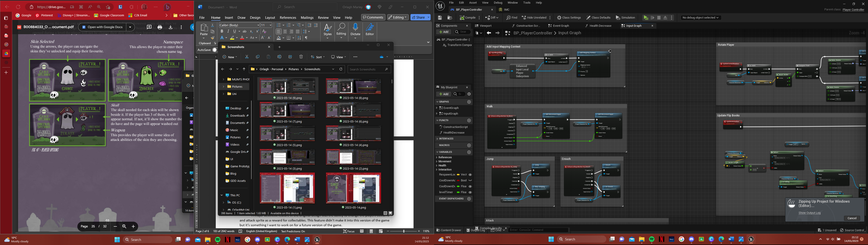
Task: Open Find in the Blueprint editor toolbar
Action: (511, 18)
